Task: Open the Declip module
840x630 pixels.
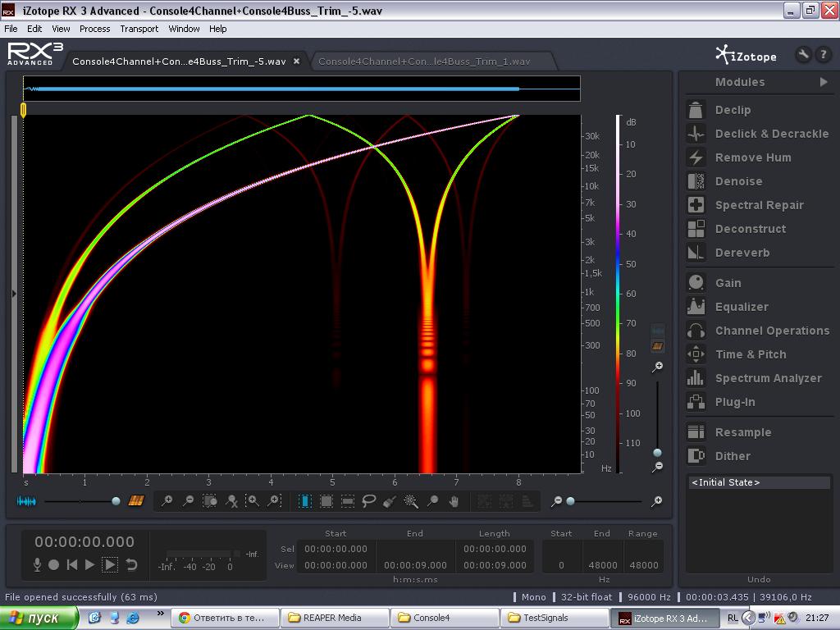Action: pos(732,110)
